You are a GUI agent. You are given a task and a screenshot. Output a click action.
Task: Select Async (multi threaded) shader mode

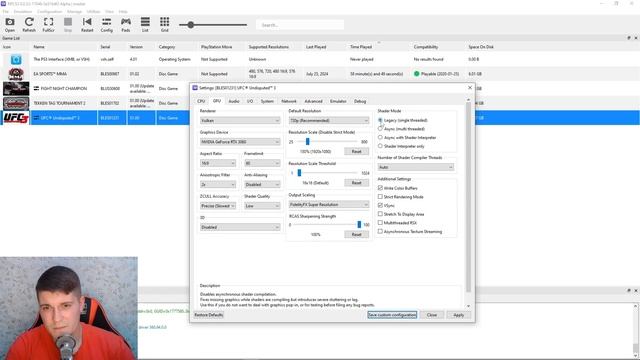point(380,129)
